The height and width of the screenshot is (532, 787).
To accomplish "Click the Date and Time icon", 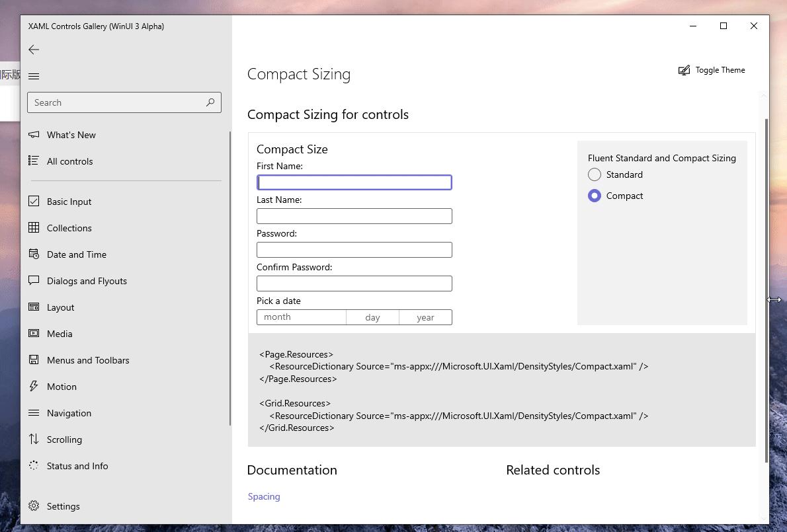I will pyautogui.click(x=34, y=254).
